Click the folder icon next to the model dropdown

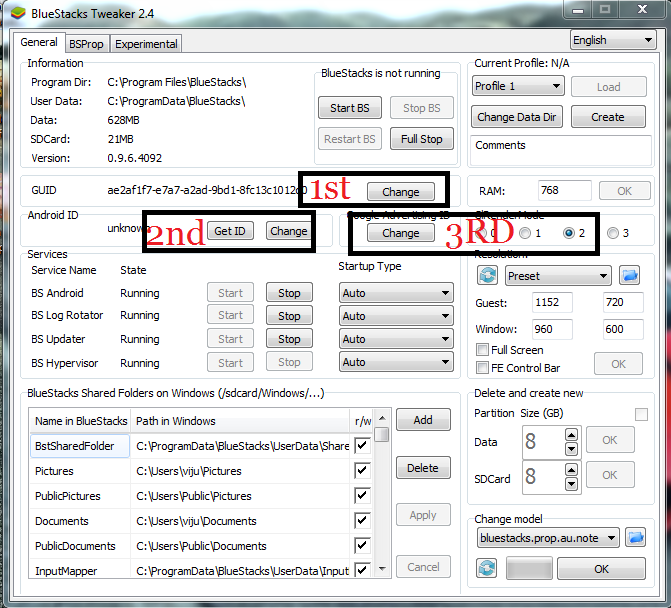coord(636,537)
